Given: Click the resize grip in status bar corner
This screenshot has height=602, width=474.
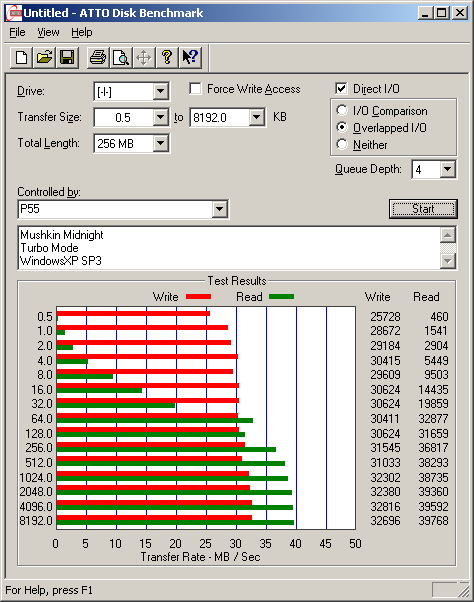Looking at the screenshot, I should (464, 590).
